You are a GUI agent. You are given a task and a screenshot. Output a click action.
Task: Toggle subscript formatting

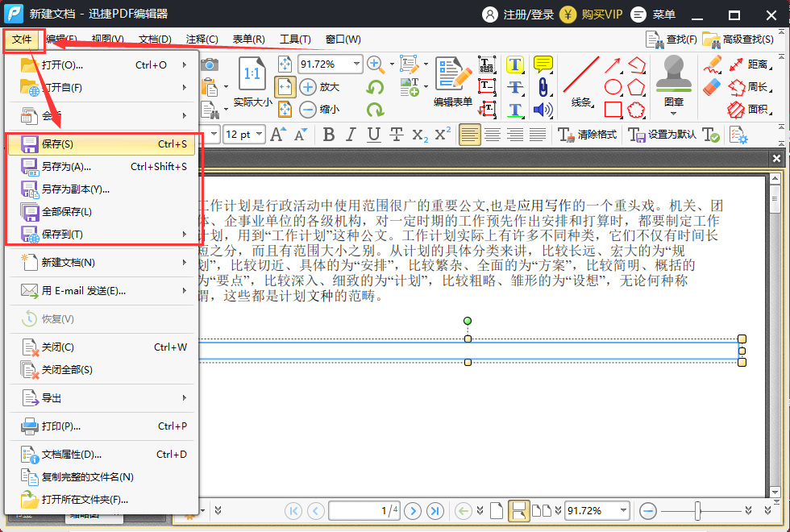[419, 135]
